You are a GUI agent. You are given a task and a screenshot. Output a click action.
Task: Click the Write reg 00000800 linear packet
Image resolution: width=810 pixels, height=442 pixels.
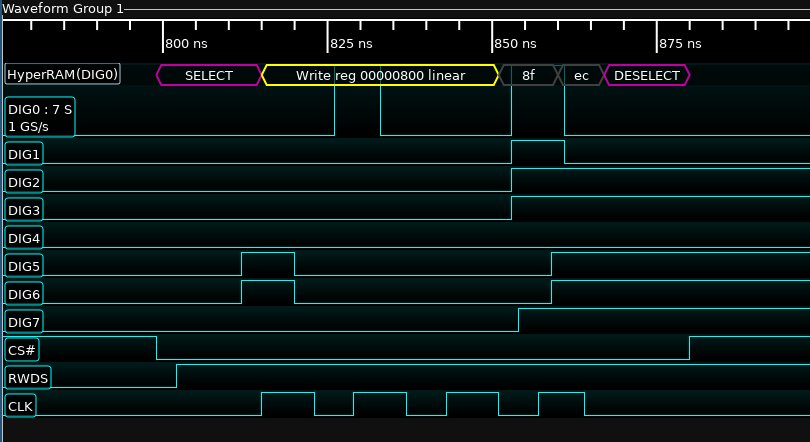380,75
